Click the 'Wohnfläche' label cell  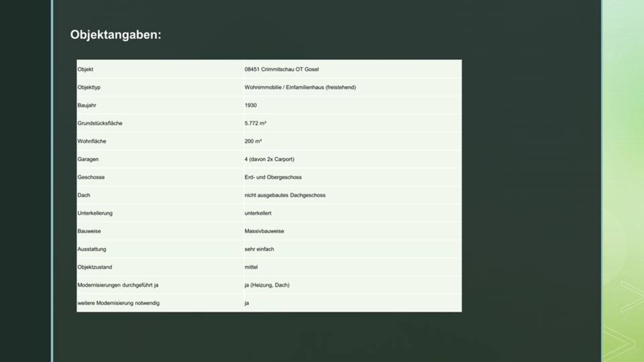coord(92,141)
